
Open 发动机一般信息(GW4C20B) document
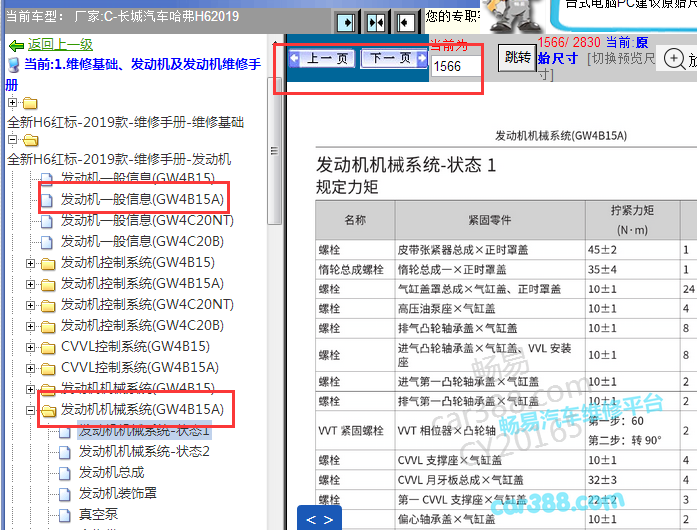142,241
